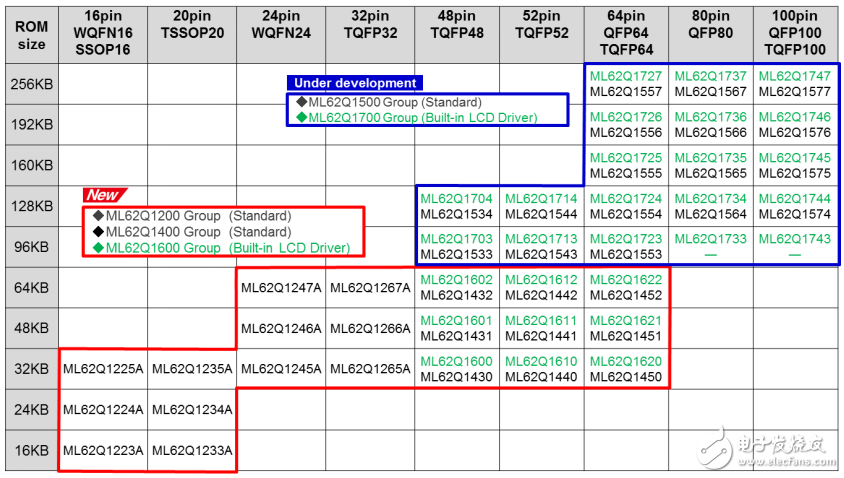Select ML62Q1747 in 100pin column

click(794, 76)
